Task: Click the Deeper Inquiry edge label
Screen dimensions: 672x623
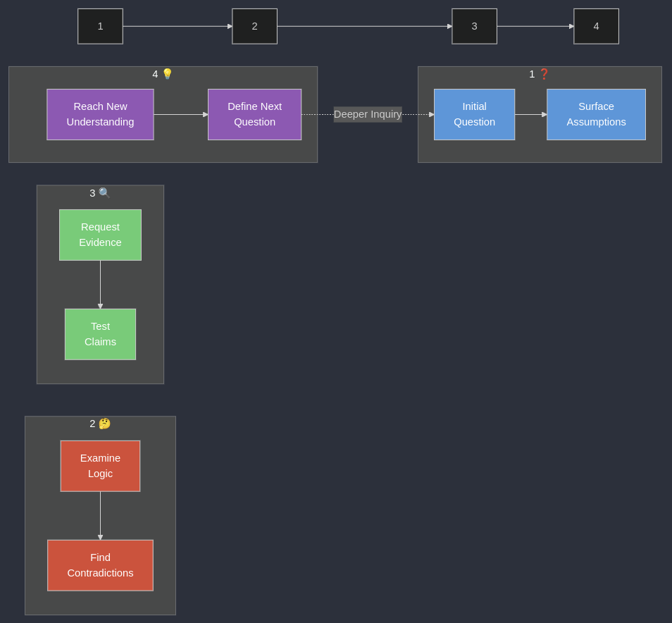Action: pos(368,114)
